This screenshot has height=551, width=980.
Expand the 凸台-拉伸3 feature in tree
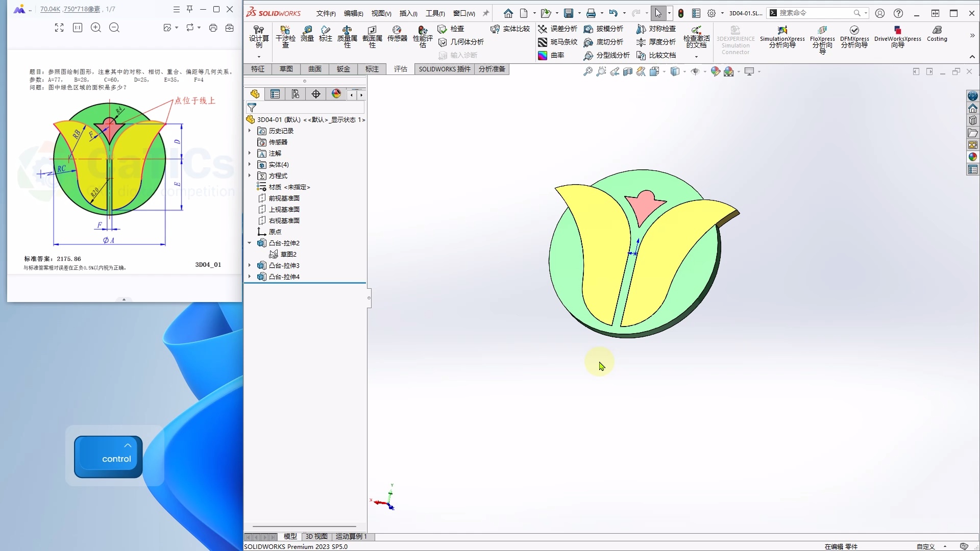pos(249,265)
